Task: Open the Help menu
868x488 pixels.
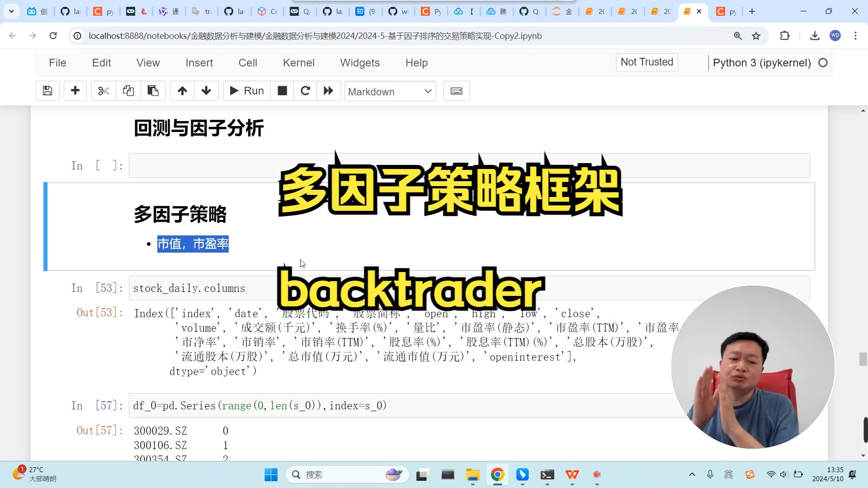Action: (x=416, y=63)
